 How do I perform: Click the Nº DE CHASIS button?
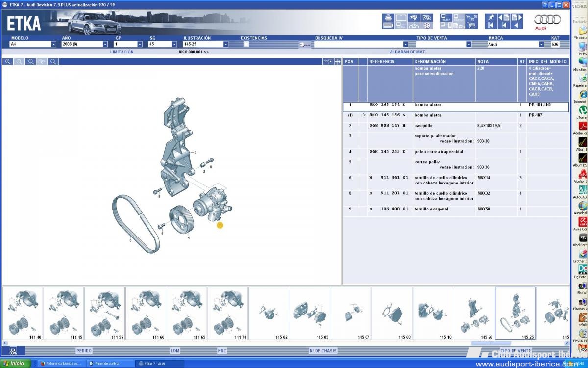(323, 351)
